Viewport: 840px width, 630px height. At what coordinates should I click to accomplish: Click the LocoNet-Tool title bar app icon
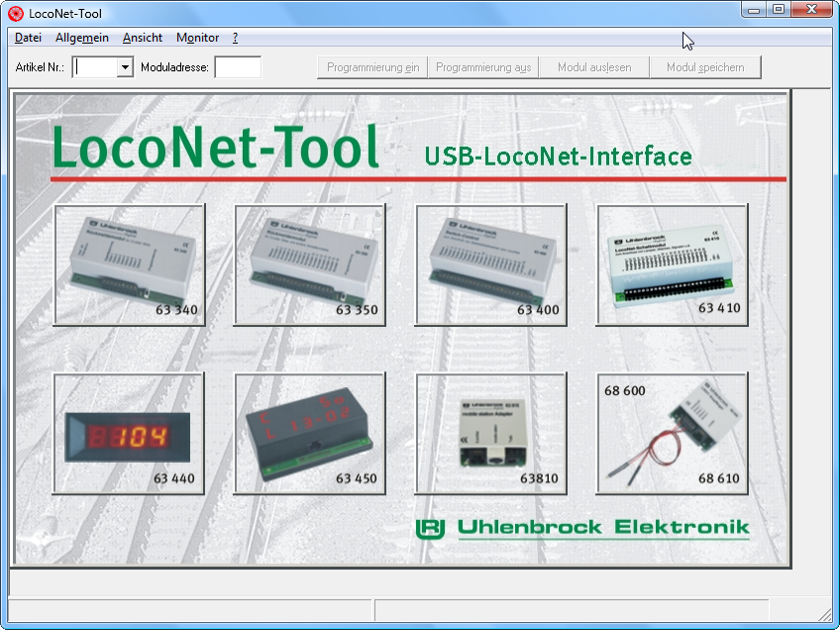pyautogui.click(x=16, y=14)
